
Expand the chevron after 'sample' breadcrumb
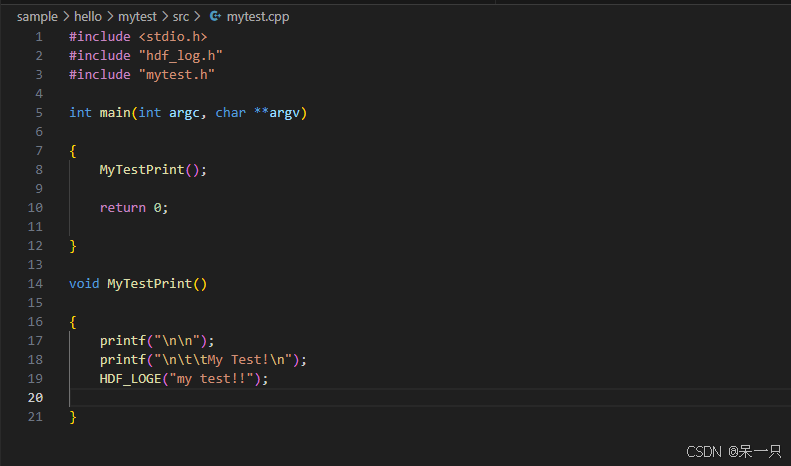tap(66, 17)
